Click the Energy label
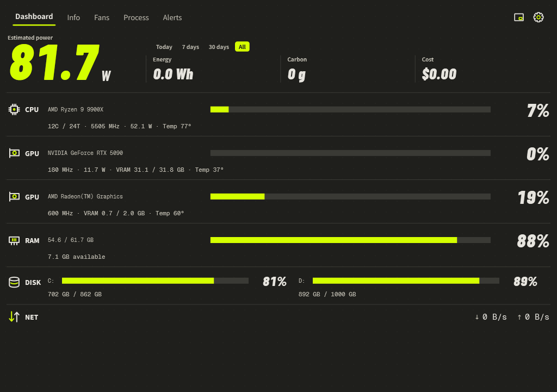This screenshot has width=557, height=392. tap(162, 59)
